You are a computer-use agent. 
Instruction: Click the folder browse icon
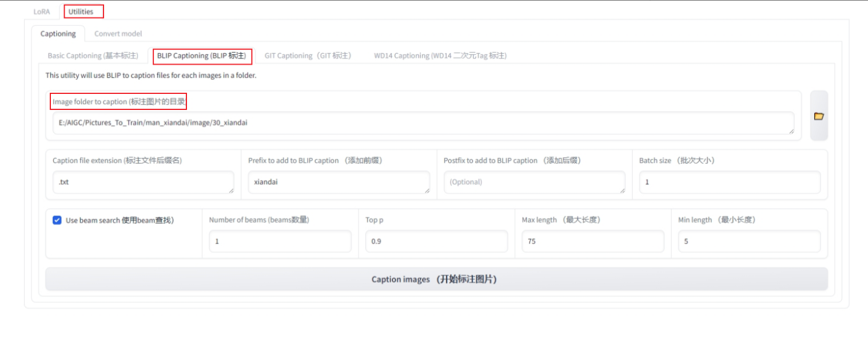click(x=819, y=116)
